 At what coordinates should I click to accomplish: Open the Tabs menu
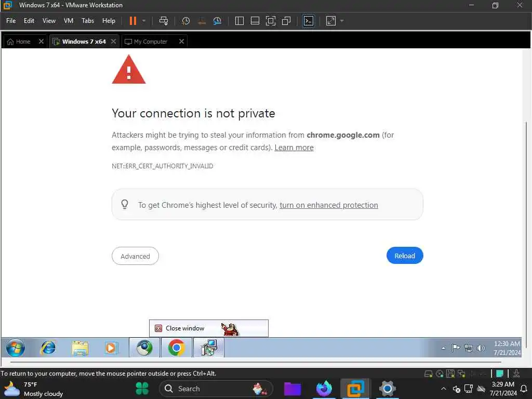(x=87, y=21)
